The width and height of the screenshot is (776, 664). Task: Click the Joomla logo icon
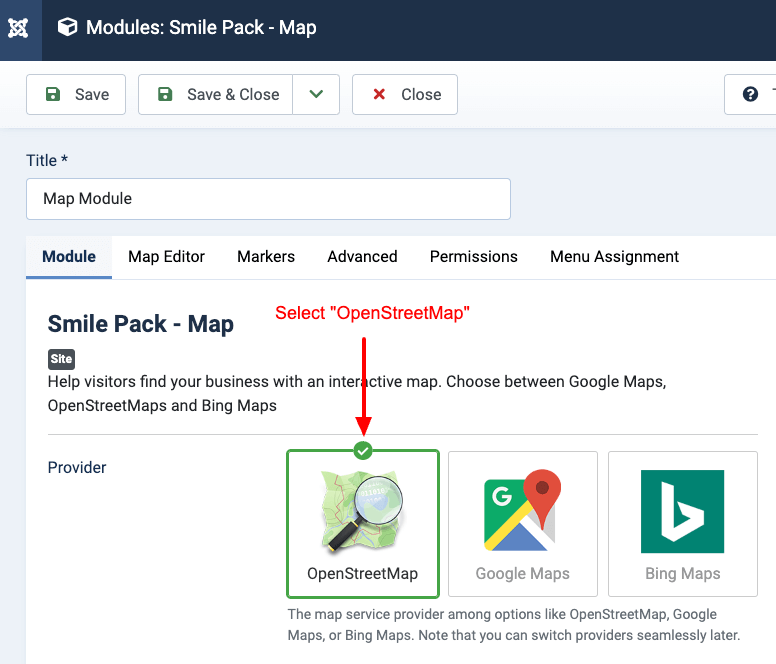coord(19,28)
